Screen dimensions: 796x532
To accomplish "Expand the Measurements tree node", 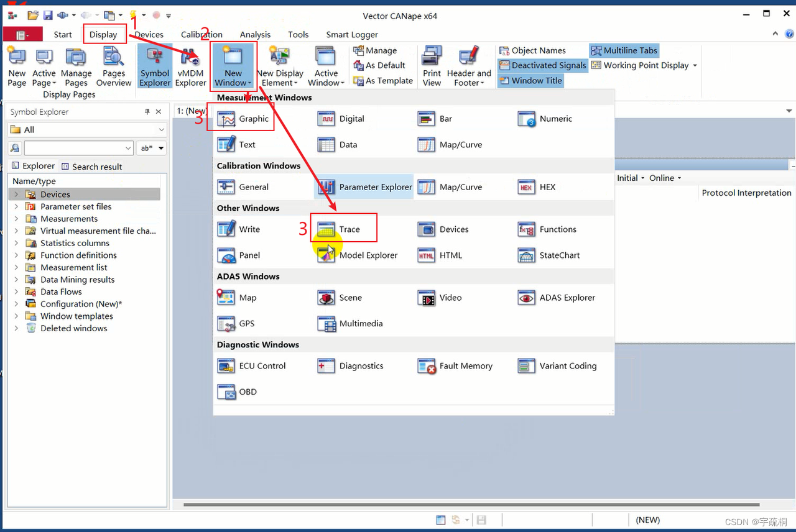I will [17, 219].
